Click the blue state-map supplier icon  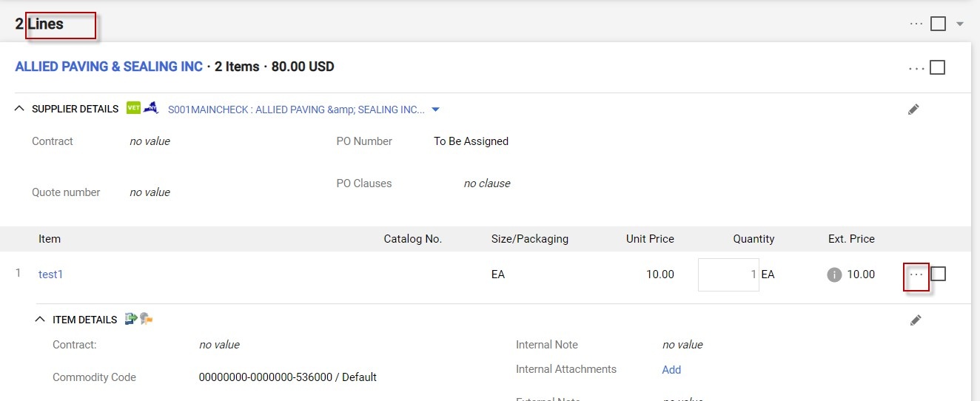[151, 108]
